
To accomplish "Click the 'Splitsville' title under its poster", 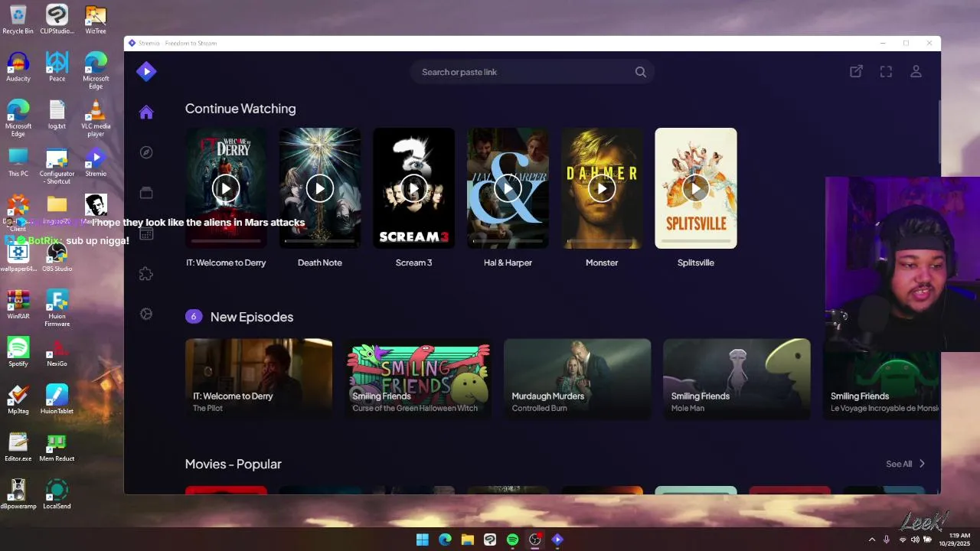I will [696, 262].
